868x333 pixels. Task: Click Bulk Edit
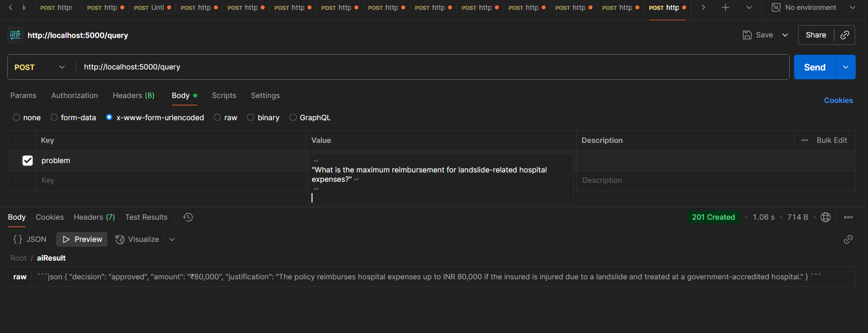click(832, 140)
